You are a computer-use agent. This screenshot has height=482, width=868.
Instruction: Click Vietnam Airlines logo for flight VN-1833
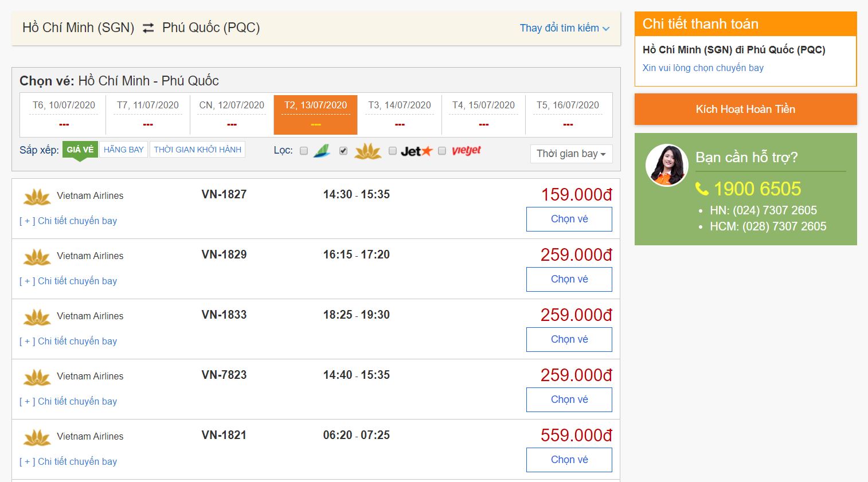[x=37, y=318]
